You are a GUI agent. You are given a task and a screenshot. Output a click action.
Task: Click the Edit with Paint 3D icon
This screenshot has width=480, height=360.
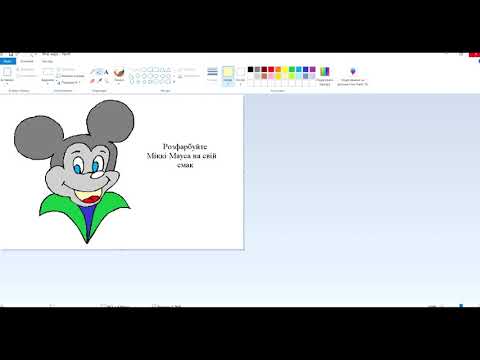[353, 71]
